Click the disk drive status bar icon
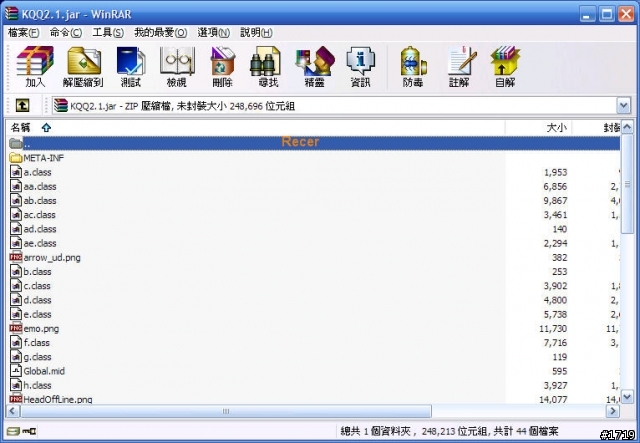The height and width of the screenshot is (443, 640). [x=13, y=431]
